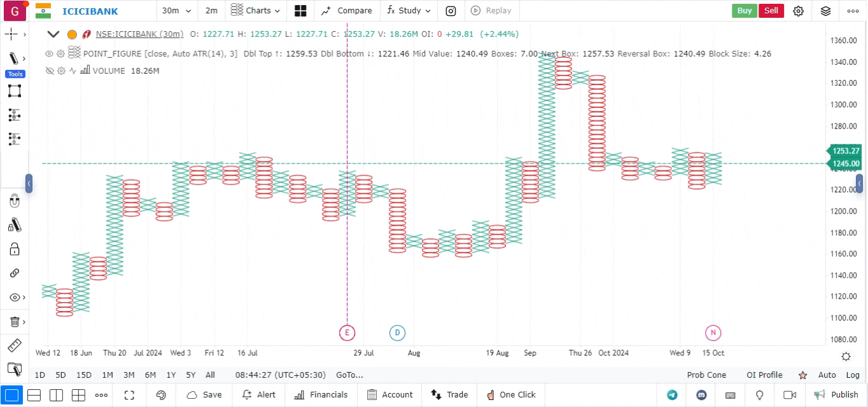Viewport: 868px width, 407px height.
Task: Open the Financials menu item
Action: coord(321,395)
